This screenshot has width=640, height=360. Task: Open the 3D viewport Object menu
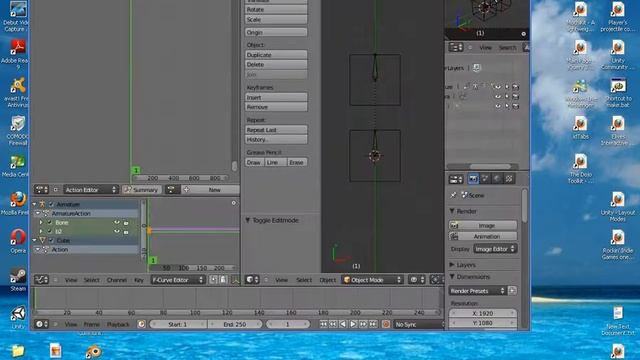coord(327,280)
